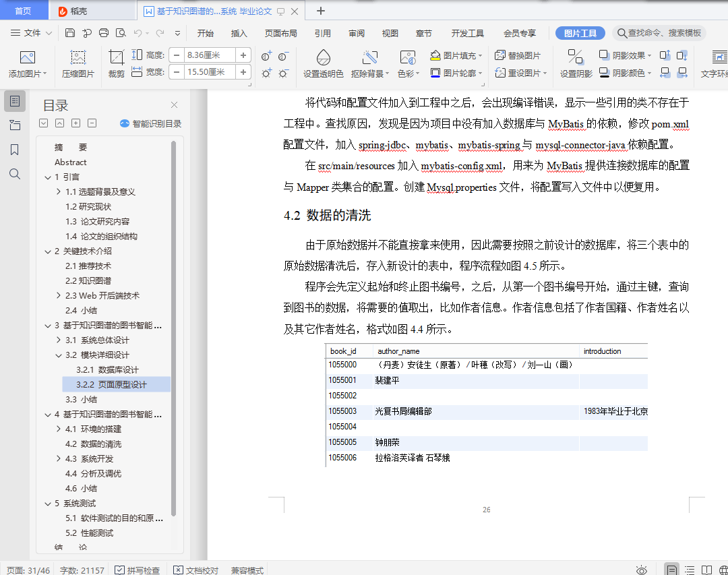
Task: Open the bookmark icon in left sidebar
Action: point(15,150)
